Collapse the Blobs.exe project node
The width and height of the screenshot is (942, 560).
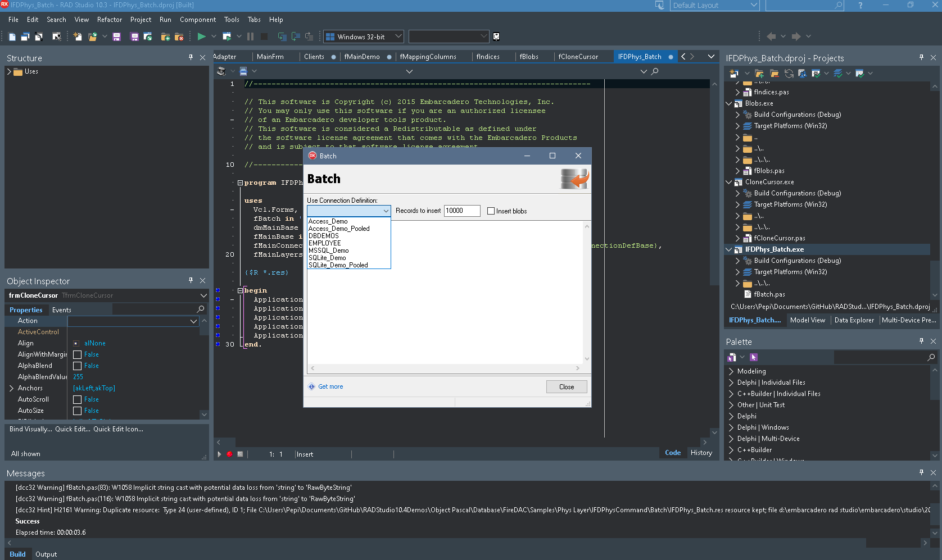(729, 103)
